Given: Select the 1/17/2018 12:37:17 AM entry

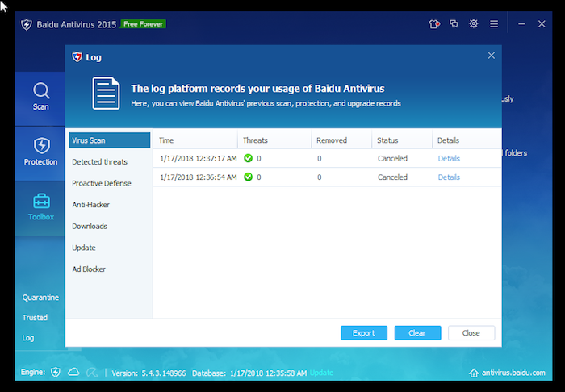Looking at the screenshot, I should (327, 158).
